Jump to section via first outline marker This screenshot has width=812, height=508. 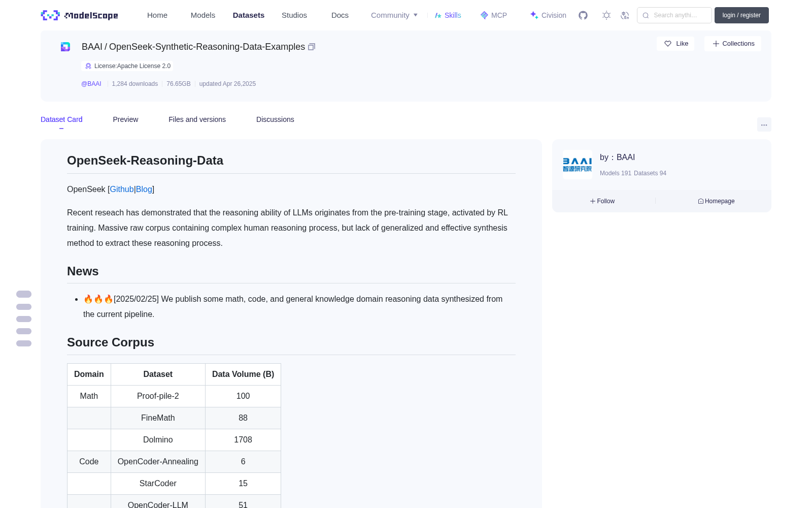click(24, 294)
